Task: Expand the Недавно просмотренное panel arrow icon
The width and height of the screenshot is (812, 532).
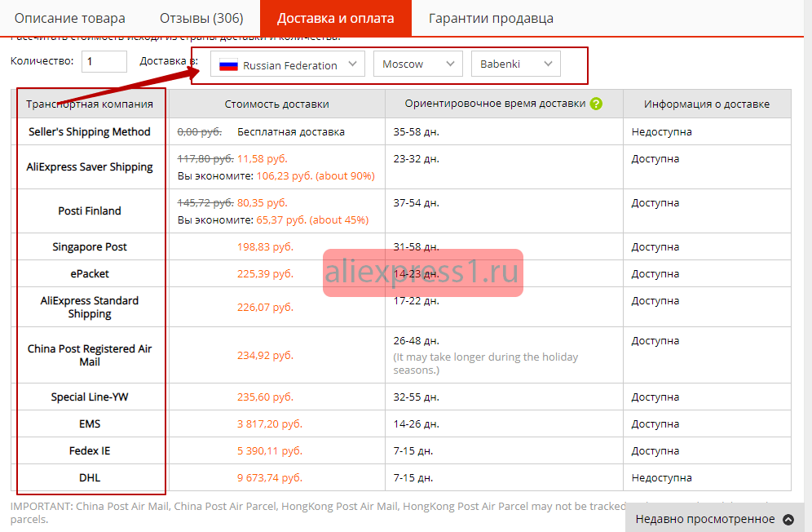Action: click(788, 520)
